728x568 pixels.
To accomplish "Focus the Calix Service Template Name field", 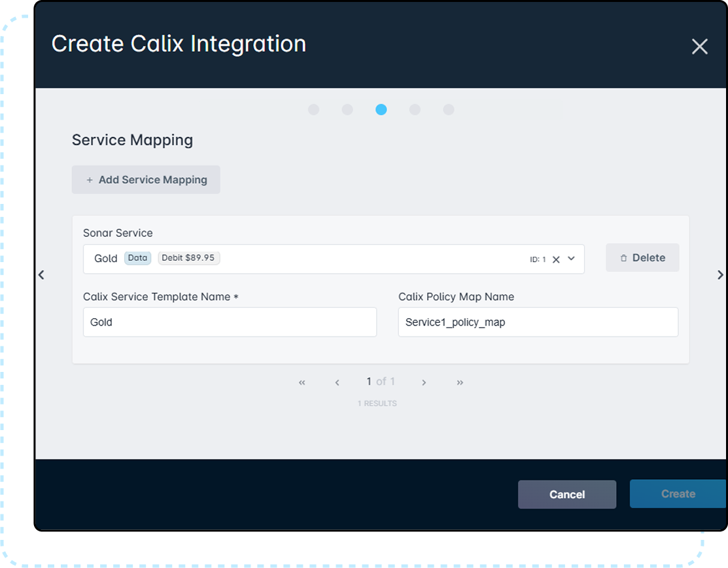I will pyautogui.click(x=230, y=322).
